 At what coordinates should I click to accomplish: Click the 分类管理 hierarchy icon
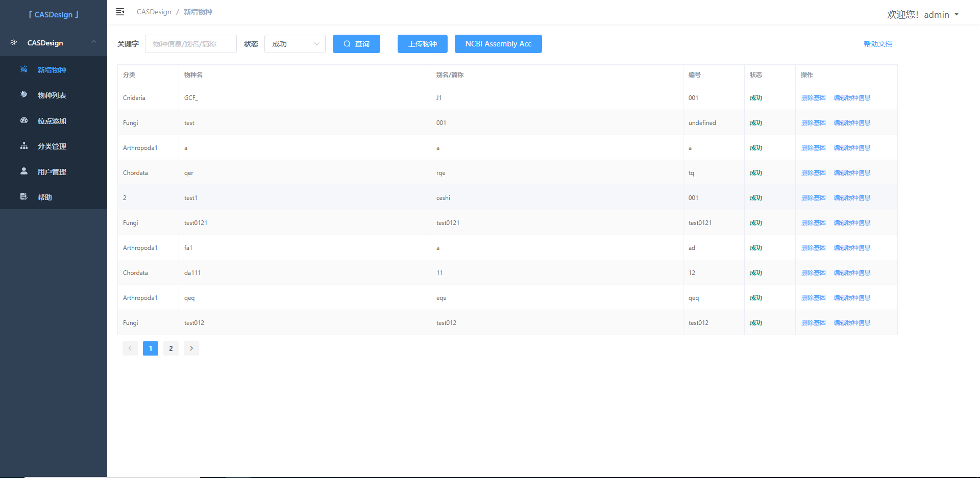tap(24, 146)
